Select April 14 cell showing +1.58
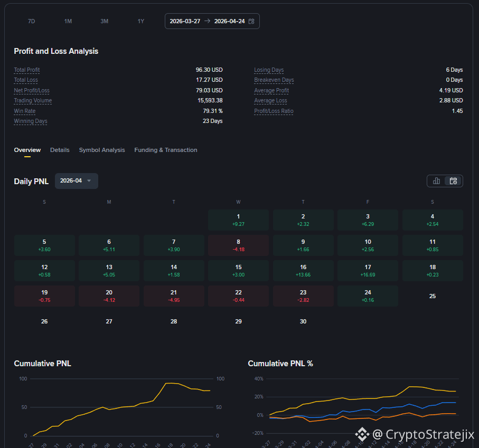The image size is (479, 448). (x=174, y=271)
